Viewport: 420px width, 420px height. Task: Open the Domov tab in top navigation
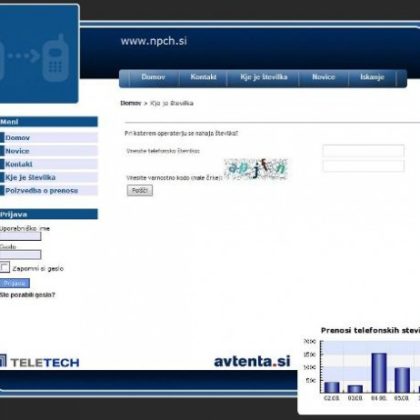[x=153, y=77]
